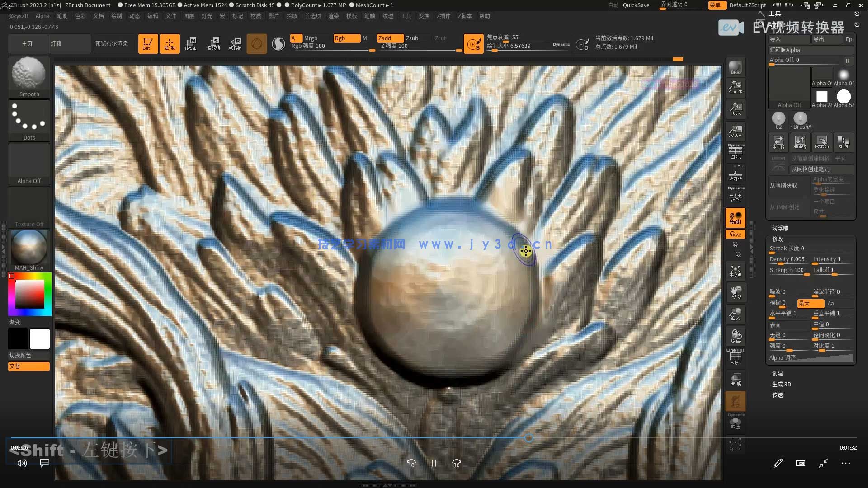Click the 从网格创建笔刷 button
Viewport: 868px width, 488px height.
(x=810, y=169)
